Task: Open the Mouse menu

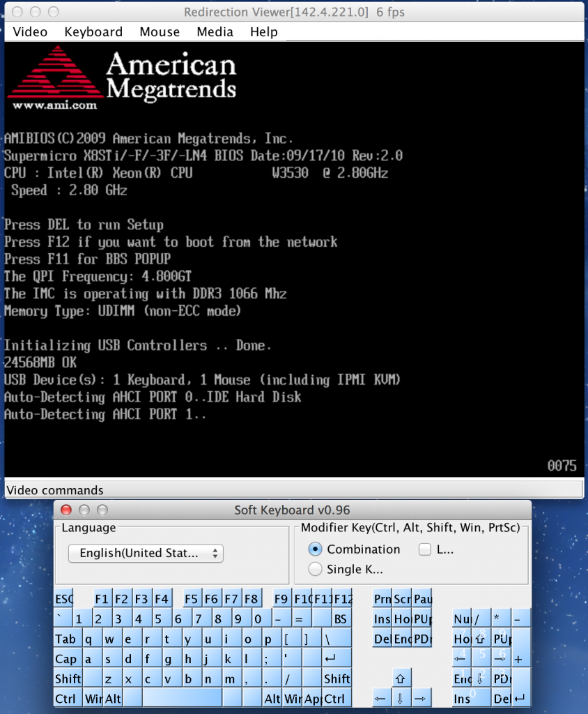Action: [160, 32]
